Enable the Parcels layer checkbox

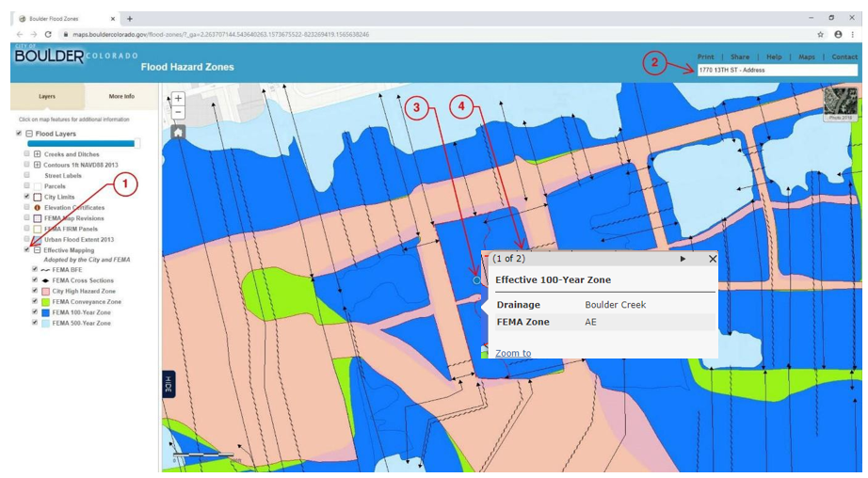26,186
